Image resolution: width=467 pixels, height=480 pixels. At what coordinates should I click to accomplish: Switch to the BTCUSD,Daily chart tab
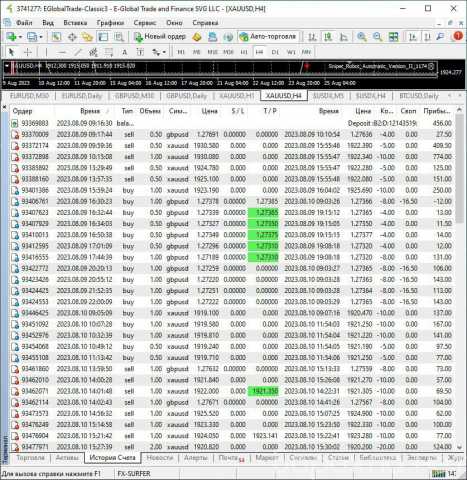point(419,96)
